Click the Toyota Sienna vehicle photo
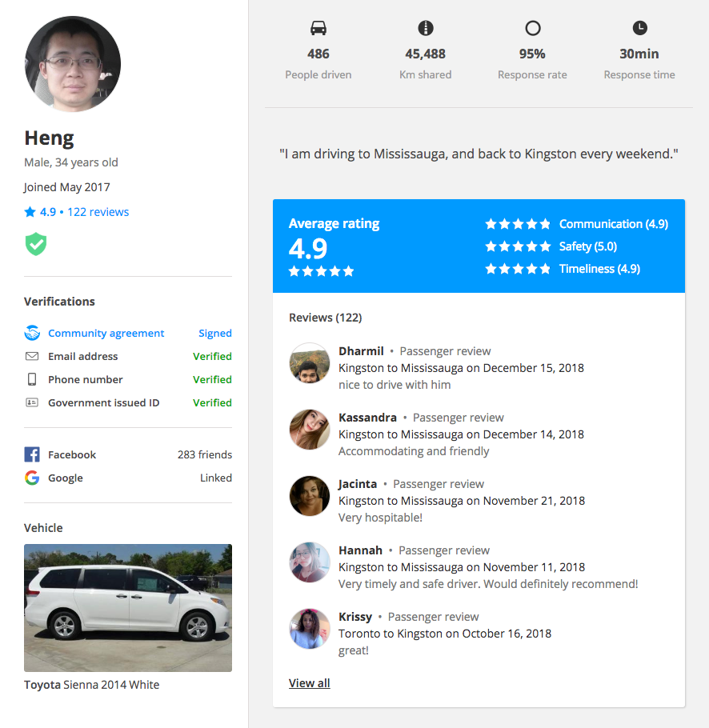This screenshot has height=728, width=709. (x=127, y=608)
